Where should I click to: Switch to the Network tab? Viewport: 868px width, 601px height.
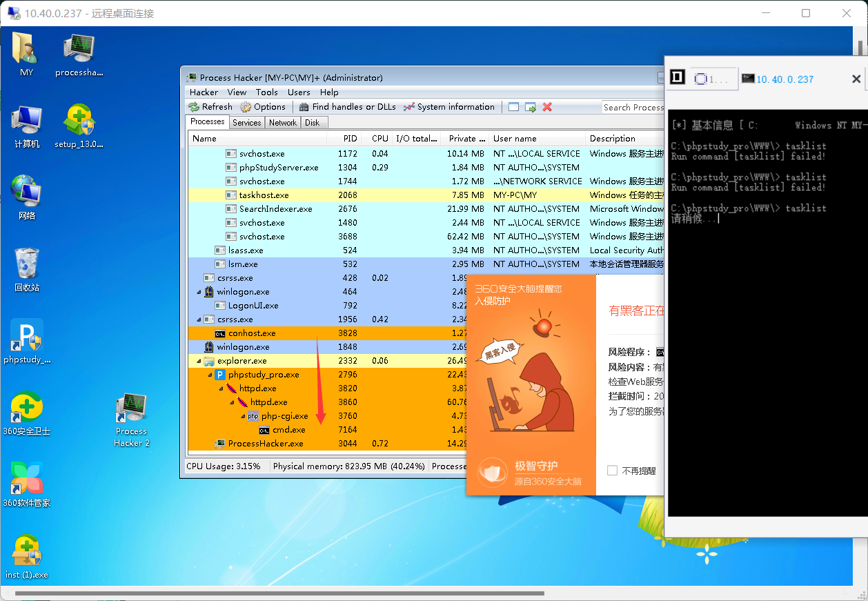(x=283, y=123)
